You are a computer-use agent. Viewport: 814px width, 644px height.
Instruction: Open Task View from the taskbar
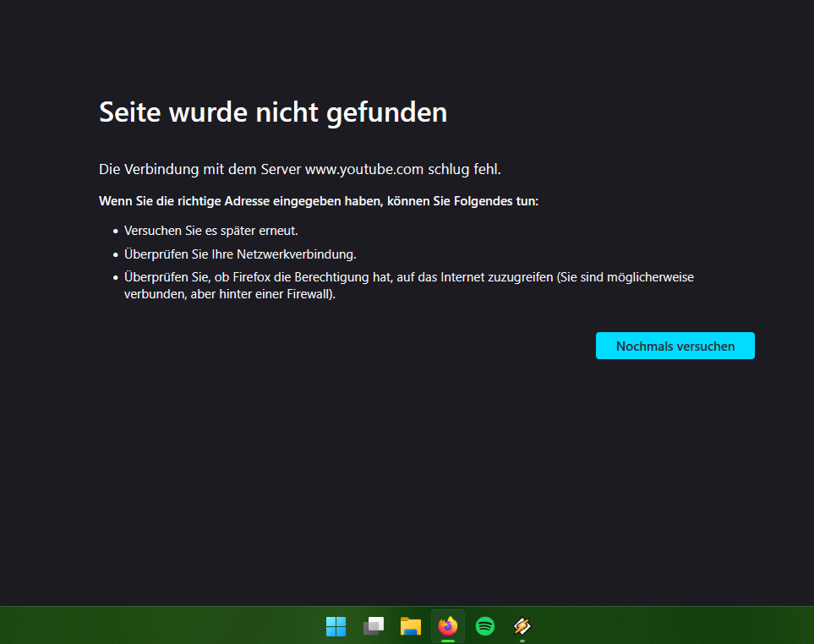click(374, 626)
